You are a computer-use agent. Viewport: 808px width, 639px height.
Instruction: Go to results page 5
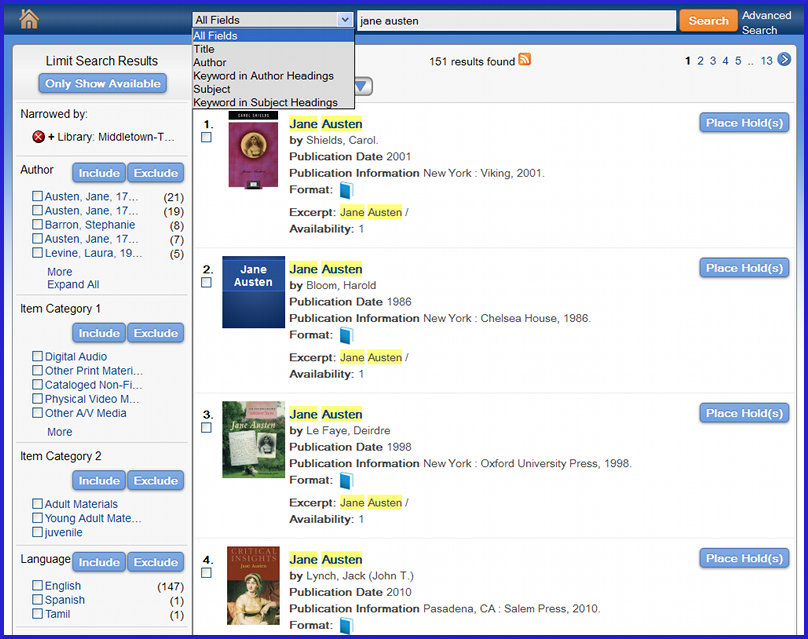click(x=738, y=61)
